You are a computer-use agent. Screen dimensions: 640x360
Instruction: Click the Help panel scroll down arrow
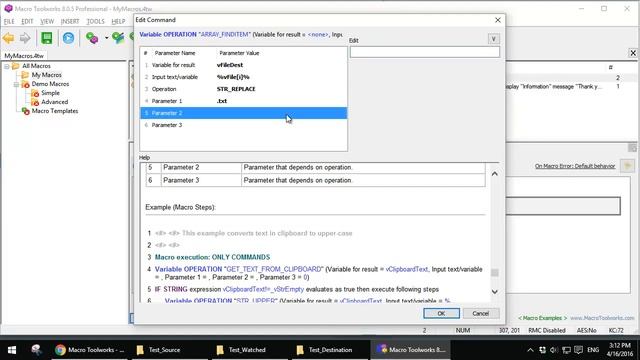[495, 292]
